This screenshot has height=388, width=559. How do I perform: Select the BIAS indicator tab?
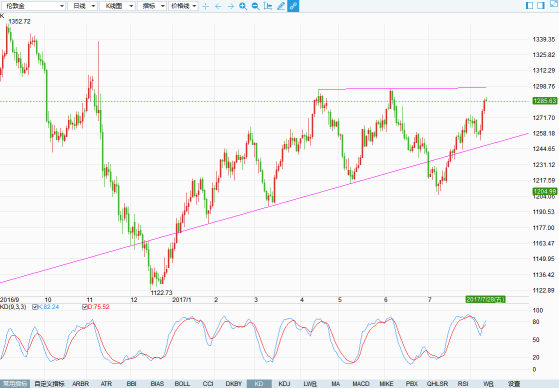click(x=157, y=384)
